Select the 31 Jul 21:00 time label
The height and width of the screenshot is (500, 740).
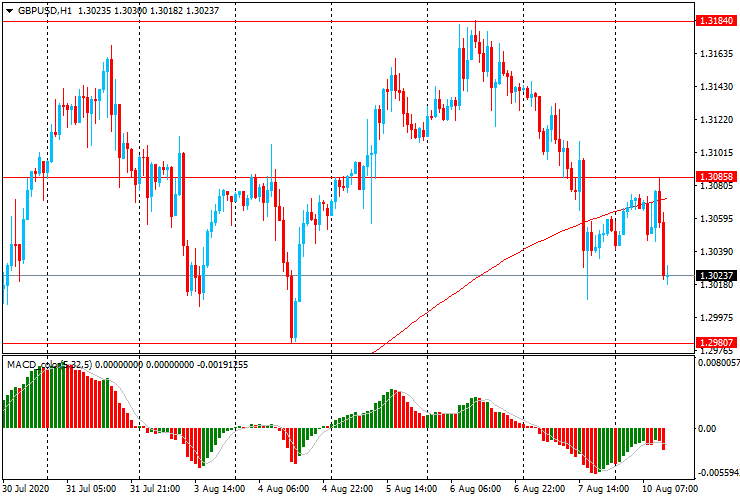coord(155,488)
